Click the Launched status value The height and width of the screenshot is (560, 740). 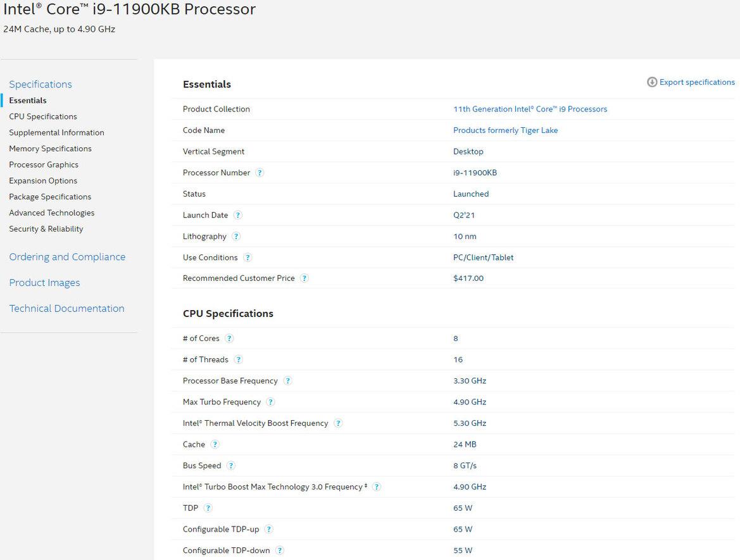click(471, 194)
